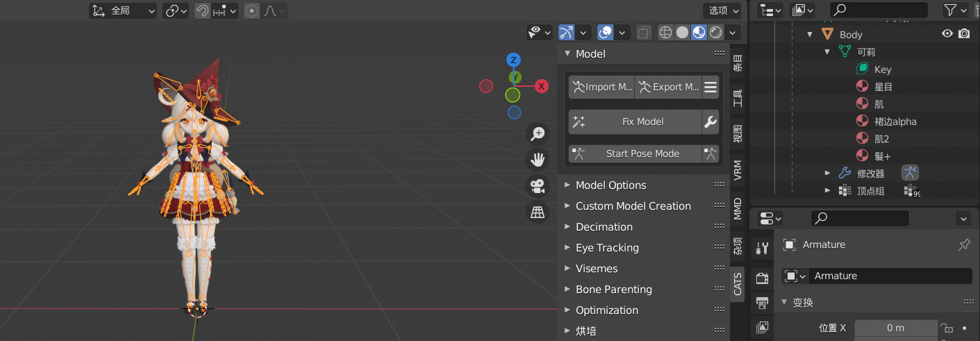Viewport: 980px width, 341px height.
Task: Click the properties panel search field
Action: click(x=860, y=218)
